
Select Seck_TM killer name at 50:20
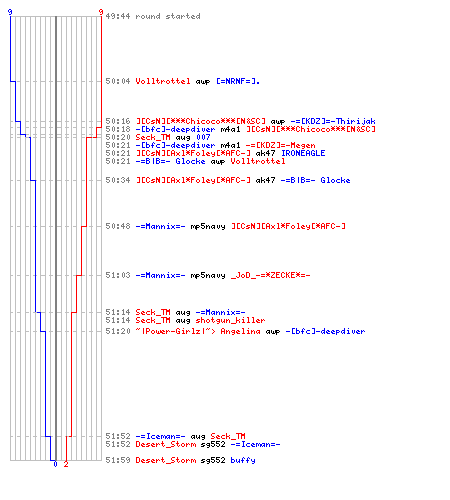point(153,137)
